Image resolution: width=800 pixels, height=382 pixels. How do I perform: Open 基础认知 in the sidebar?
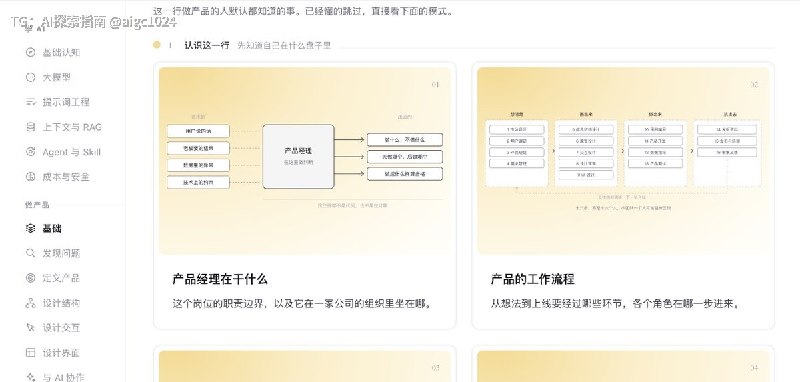(61, 52)
